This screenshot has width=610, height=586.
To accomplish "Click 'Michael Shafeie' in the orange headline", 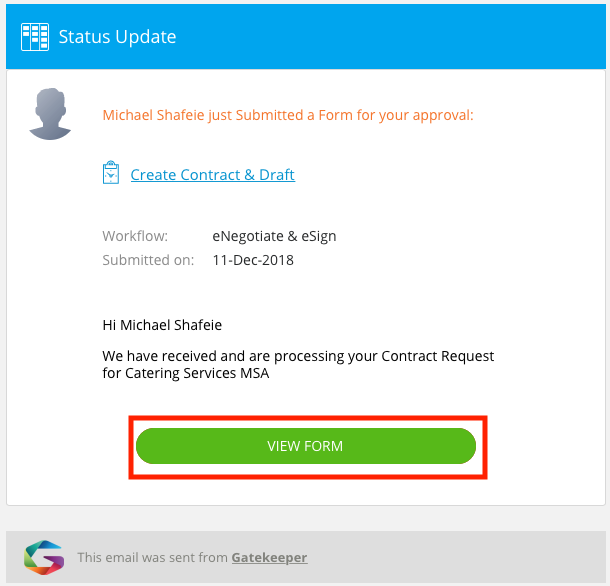I will click(153, 115).
